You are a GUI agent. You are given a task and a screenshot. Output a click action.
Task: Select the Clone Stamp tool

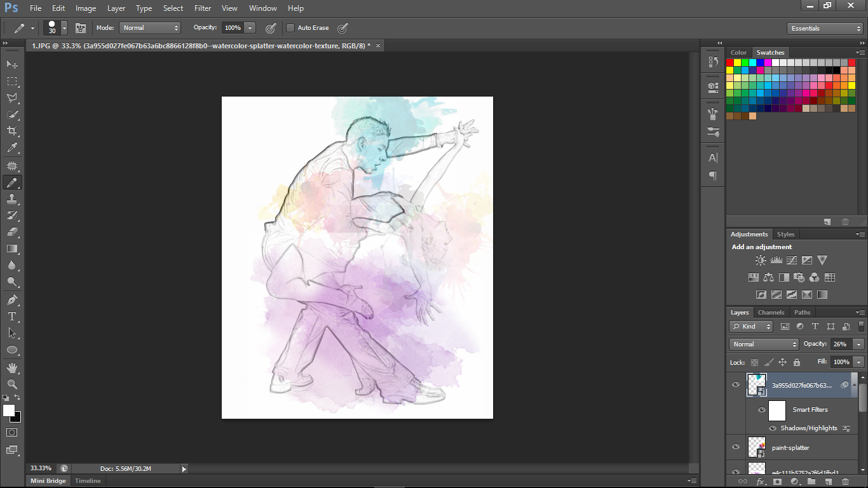pyautogui.click(x=12, y=200)
